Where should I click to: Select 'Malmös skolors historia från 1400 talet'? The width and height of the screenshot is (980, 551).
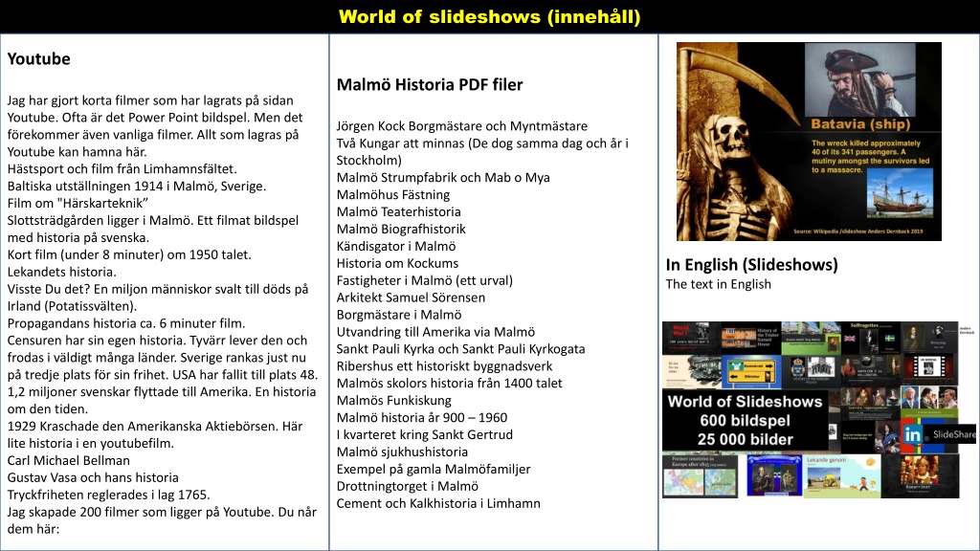450,383
